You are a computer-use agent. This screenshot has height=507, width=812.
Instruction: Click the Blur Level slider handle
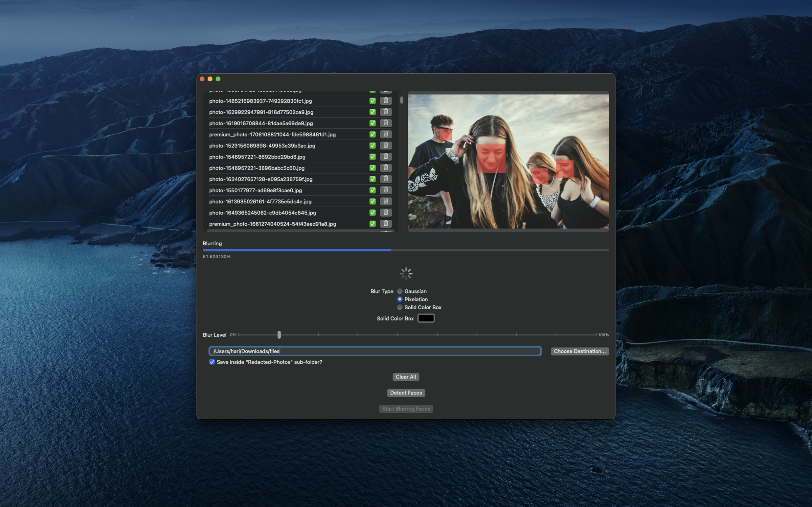coord(279,335)
